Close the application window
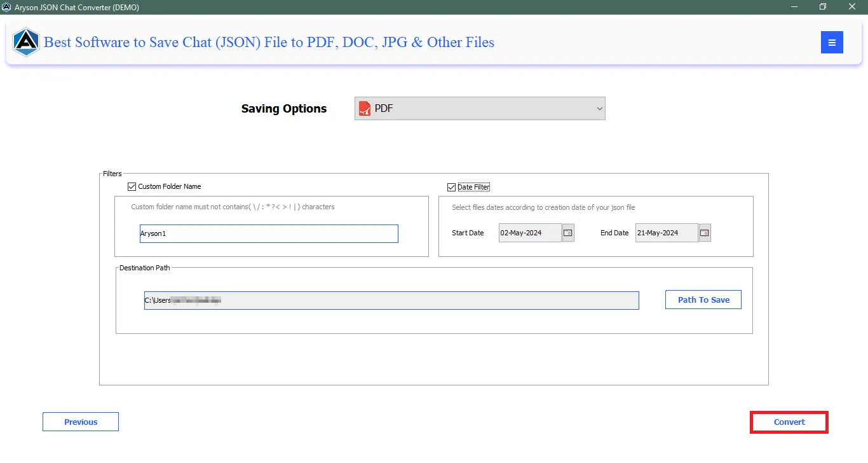 click(x=852, y=7)
